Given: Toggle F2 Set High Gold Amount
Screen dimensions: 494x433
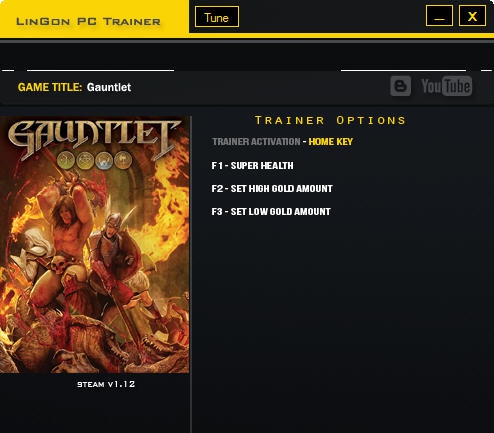Looking at the screenshot, I should tap(272, 189).
